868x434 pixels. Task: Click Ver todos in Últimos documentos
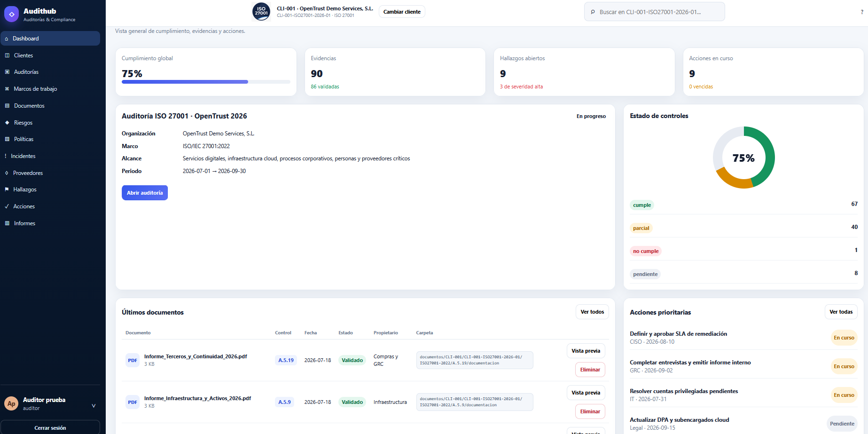click(592, 312)
